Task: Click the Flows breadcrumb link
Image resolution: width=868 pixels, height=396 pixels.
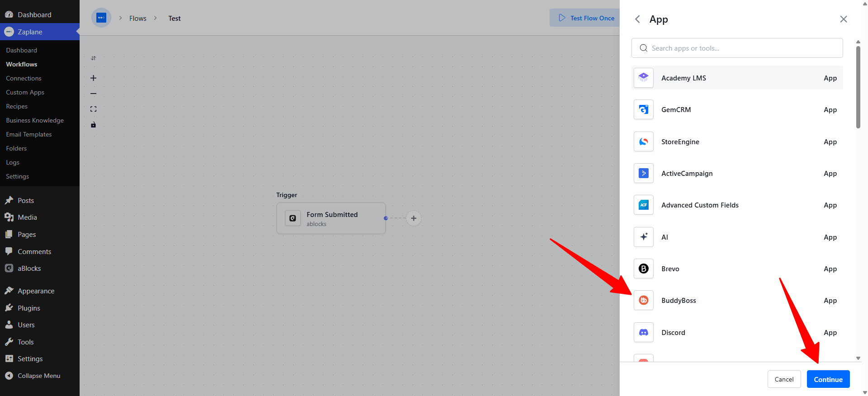Action: [138, 18]
